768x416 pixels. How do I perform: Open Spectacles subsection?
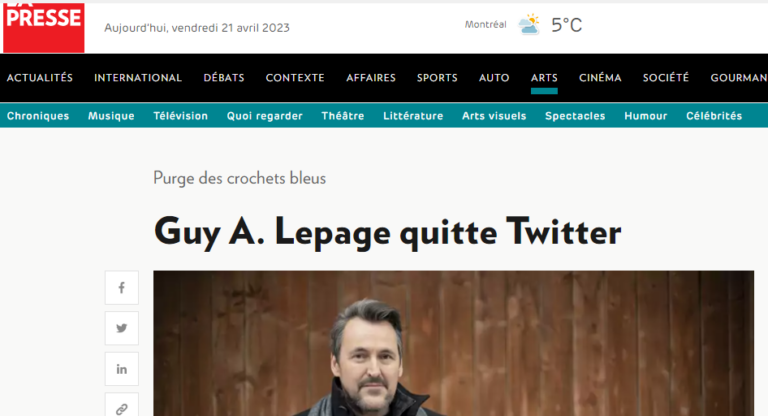click(x=575, y=116)
